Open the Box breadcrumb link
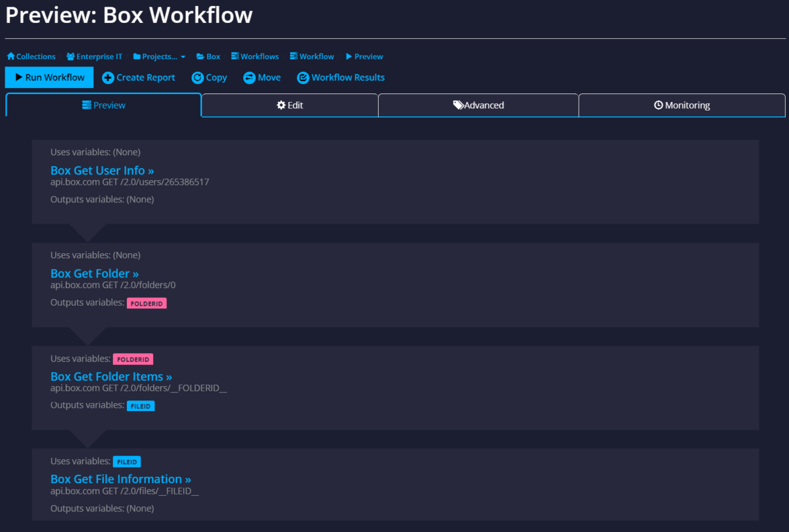The height and width of the screenshot is (532, 789). pyautogui.click(x=214, y=57)
